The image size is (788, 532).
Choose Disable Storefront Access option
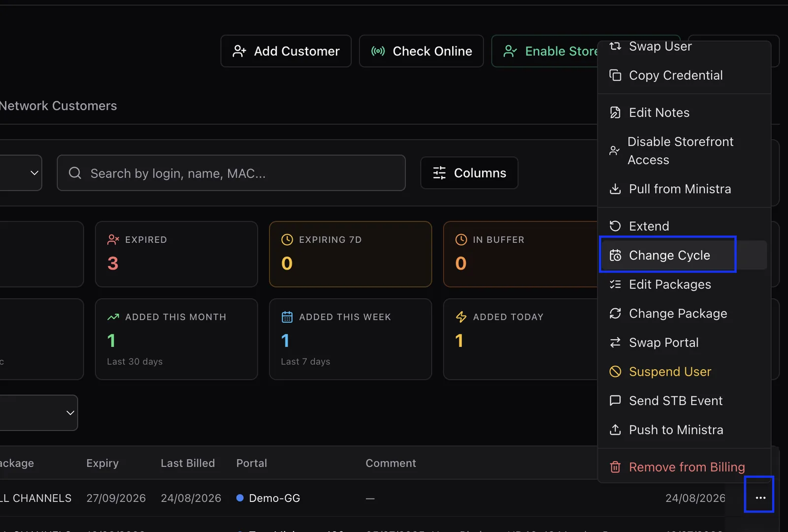pyautogui.click(x=684, y=151)
